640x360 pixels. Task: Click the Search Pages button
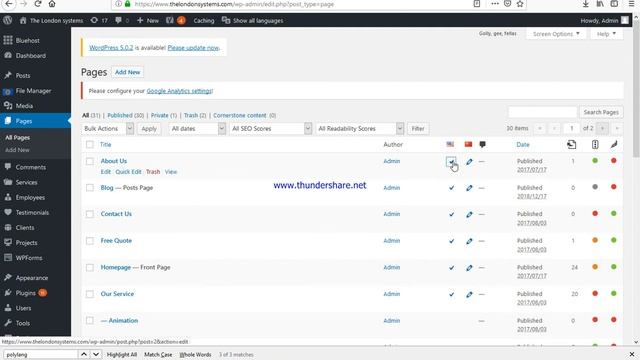601,112
